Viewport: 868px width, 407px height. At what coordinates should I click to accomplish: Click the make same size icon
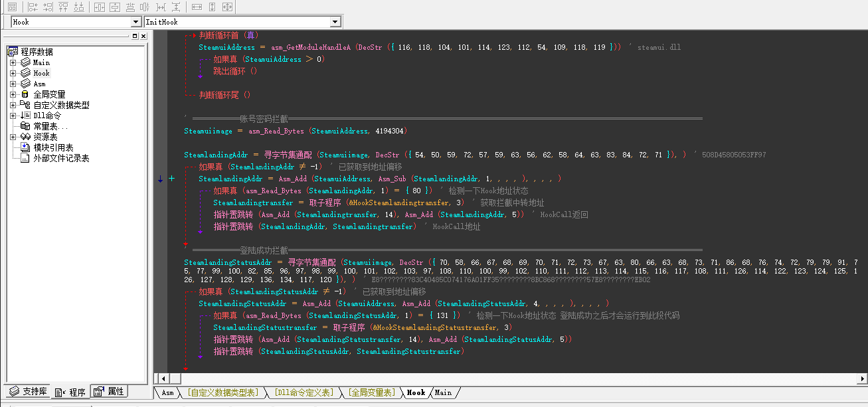click(x=227, y=7)
